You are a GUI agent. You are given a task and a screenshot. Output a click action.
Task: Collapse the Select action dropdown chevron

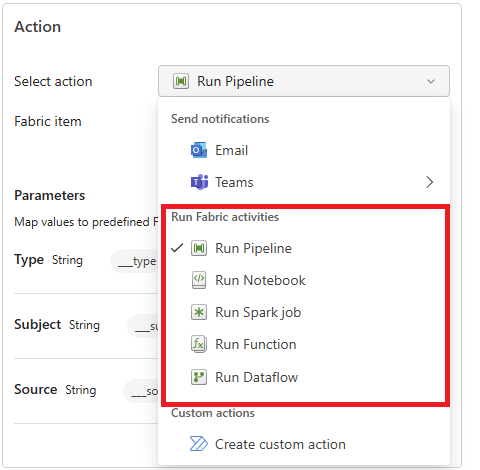(431, 81)
